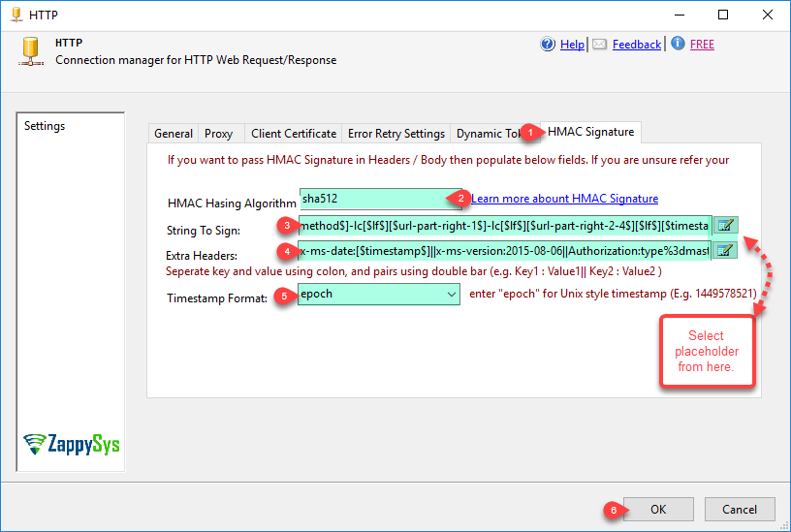This screenshot has width=791, height=532.
Task: Click the blue info icon beside FREE
Action: pyautogui.click(x=678, y=44)
